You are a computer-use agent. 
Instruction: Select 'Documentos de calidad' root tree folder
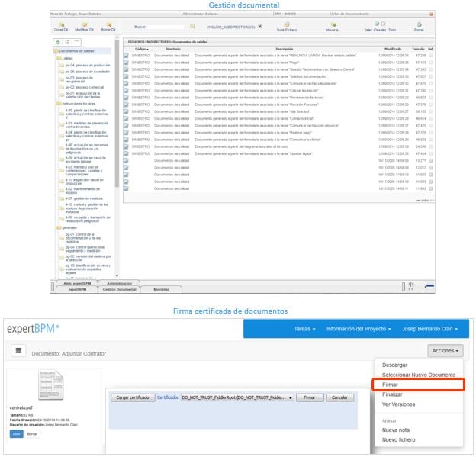pyautogui.click(x=76, y=51)
